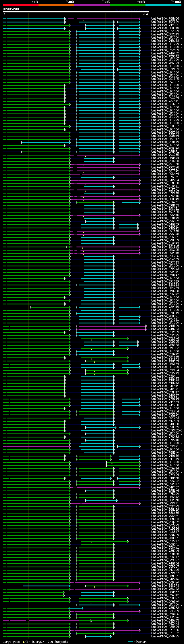
Task: Click the white query length bar
Action: [x=76, y=12]
